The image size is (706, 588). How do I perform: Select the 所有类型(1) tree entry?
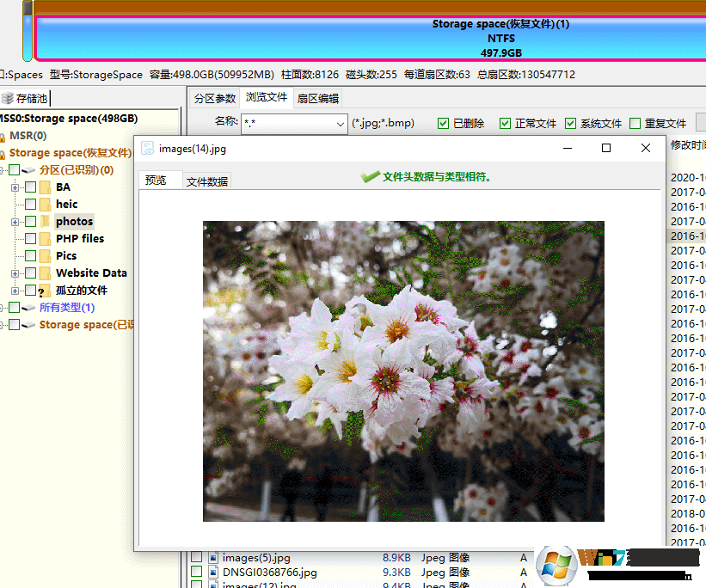67,307
